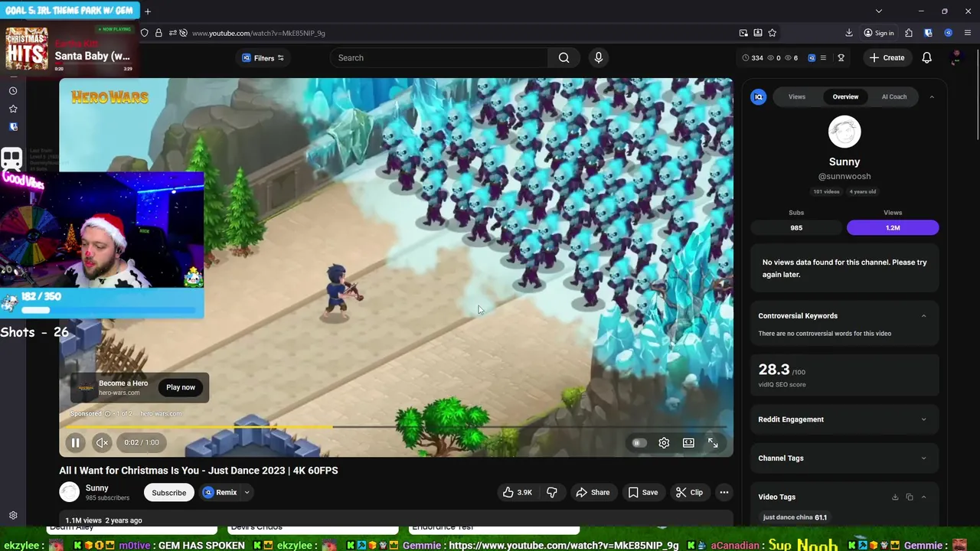Screen dimensions: 980x551
Task: Switch to the Views tab in vidIQ panel
Action: [797, 97]
